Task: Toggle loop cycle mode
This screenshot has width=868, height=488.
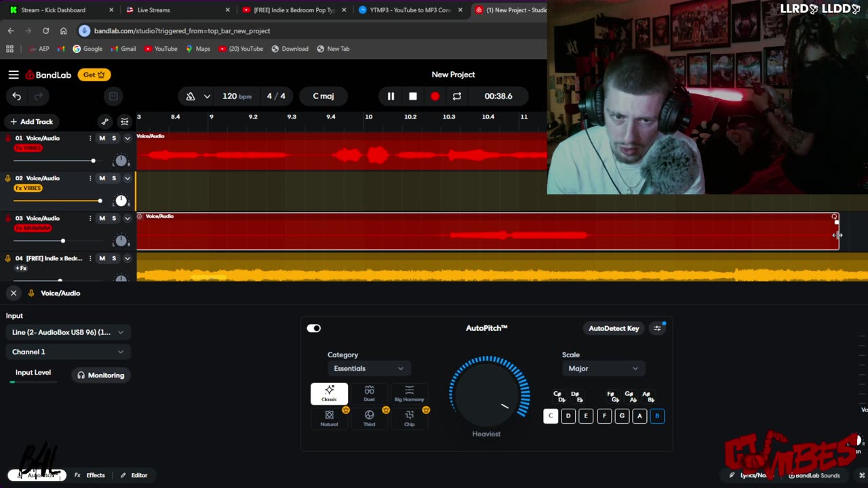Action: coord(457,96)
